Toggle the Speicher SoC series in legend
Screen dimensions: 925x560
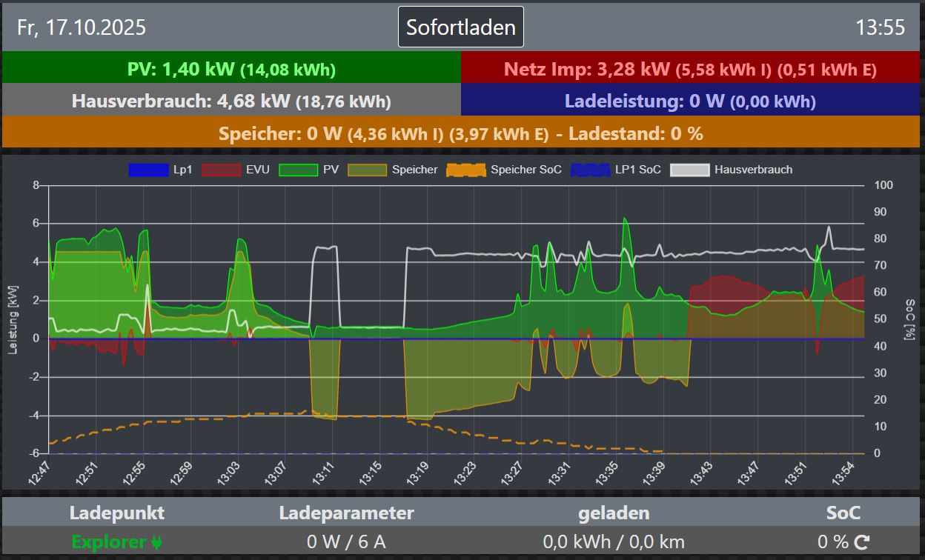tap(505, 170)
